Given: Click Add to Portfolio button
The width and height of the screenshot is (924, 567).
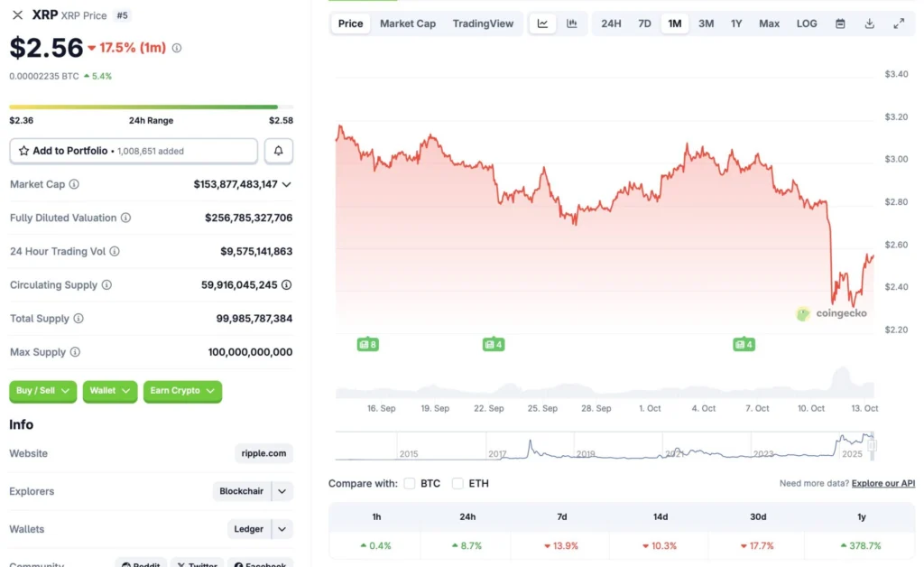Looking at the screenshot, I should coord(134,151).
